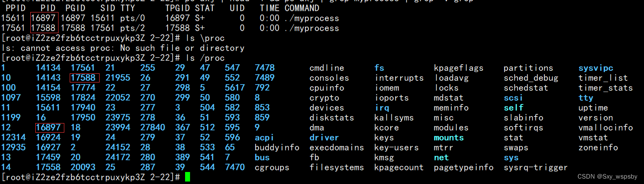The image size is (644, 184).
Task: Select the meminfo file name
Action: click(451, 108)
